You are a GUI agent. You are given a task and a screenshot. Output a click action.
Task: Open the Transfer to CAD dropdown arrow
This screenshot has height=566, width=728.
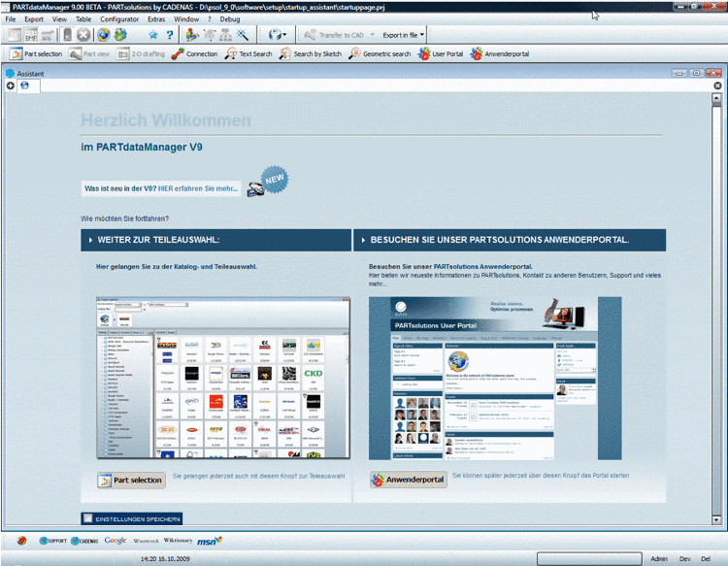373,35
